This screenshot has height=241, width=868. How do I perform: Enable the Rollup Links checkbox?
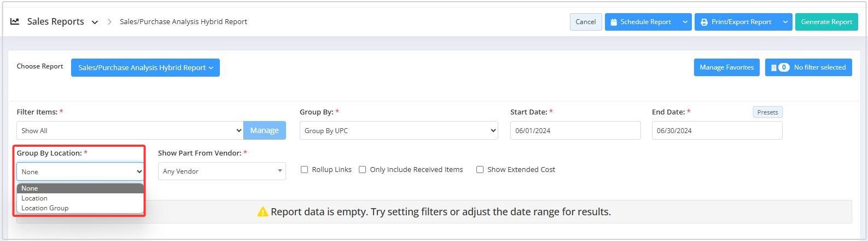(305, 170)
